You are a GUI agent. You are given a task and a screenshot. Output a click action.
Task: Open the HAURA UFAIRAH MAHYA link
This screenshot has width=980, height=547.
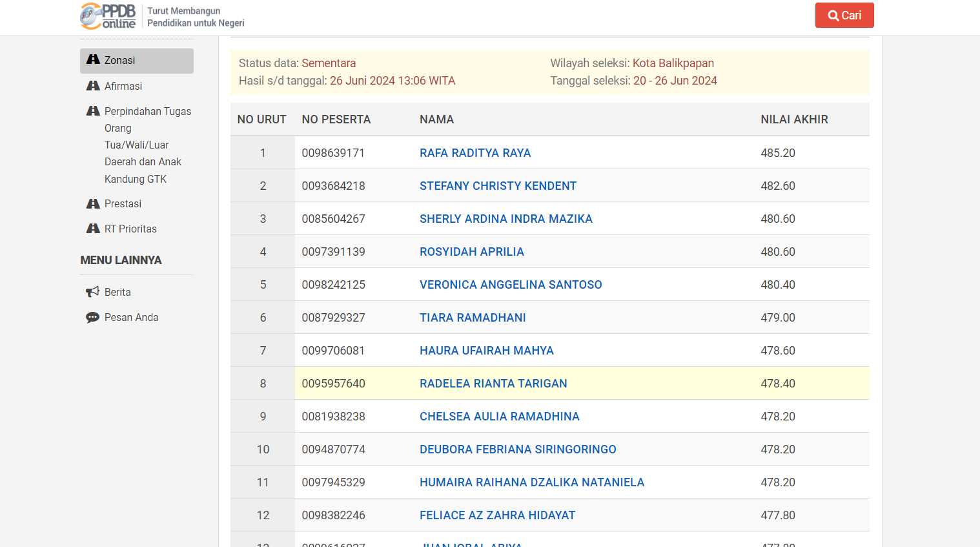click(487, 351)
